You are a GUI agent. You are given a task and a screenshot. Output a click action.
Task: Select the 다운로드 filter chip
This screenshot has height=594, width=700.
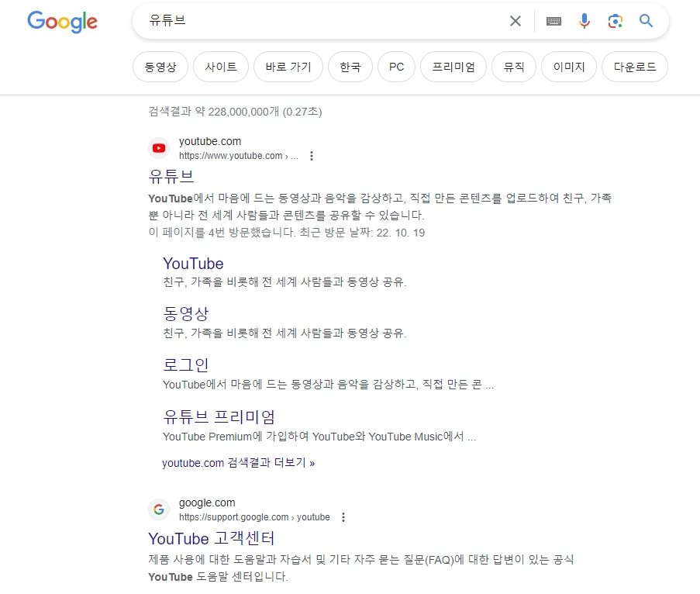pyautogui.click(x=635, y=67)
